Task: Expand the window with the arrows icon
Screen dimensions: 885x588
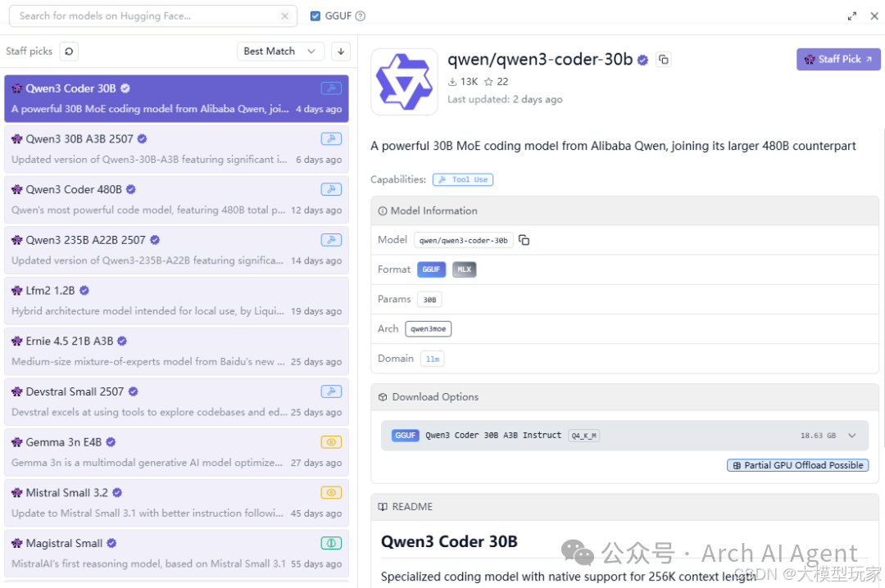Action: coord(851,16)
